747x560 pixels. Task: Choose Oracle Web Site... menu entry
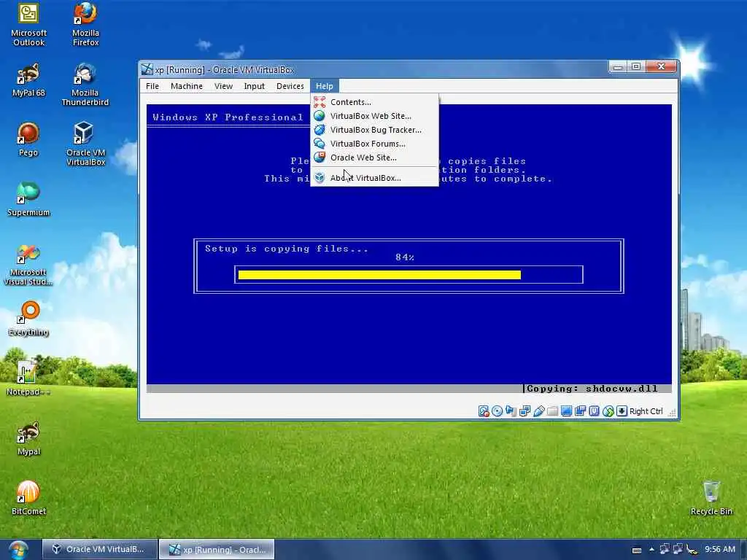[374, 157]
